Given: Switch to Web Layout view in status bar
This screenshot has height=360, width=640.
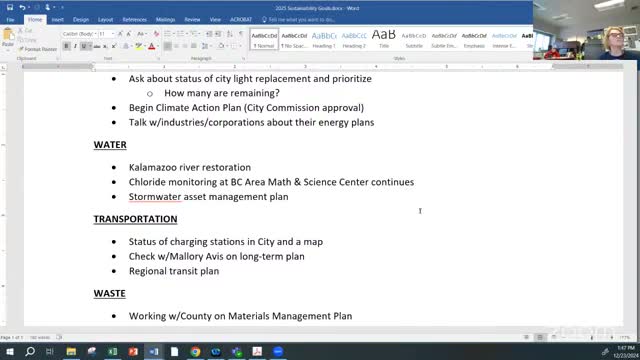Looking at the screenshot, I should (553, 338).
